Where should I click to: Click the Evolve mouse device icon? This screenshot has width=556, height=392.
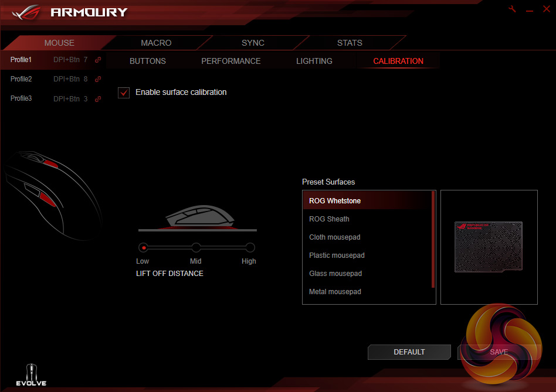tap(31, 374)
